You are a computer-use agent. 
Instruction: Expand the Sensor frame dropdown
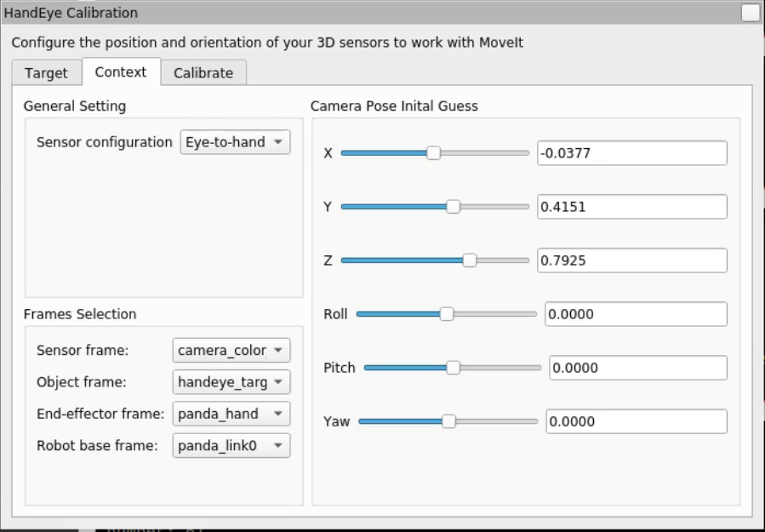231,350
